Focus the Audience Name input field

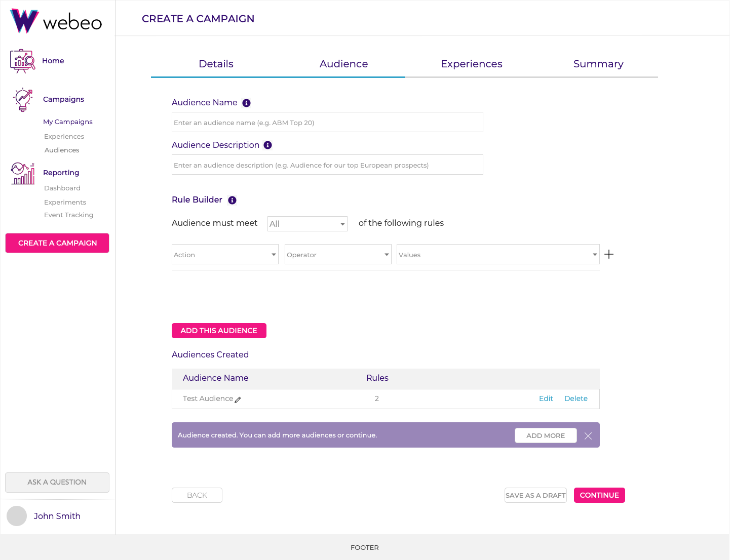(x=327, y=122)
